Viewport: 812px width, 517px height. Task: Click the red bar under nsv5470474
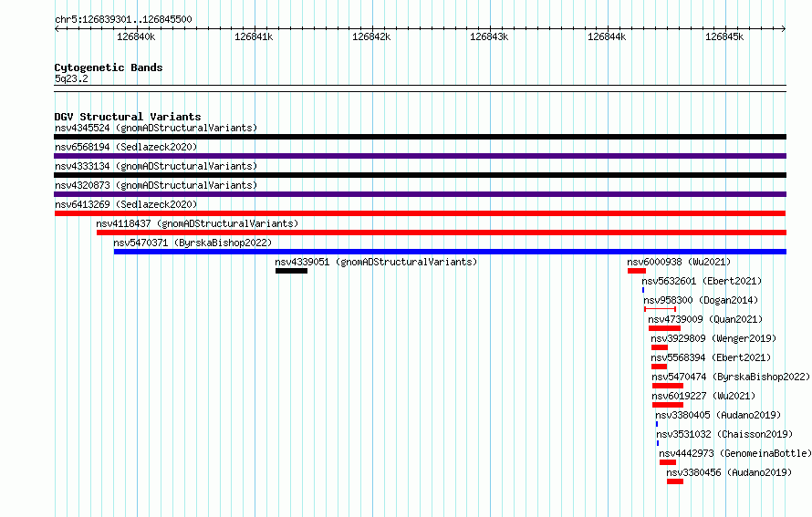click(668, 386)
